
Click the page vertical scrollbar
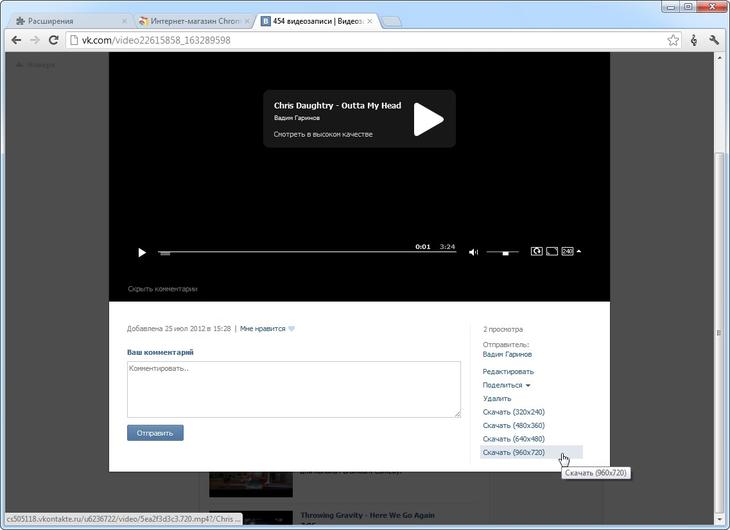click(719, 333)
